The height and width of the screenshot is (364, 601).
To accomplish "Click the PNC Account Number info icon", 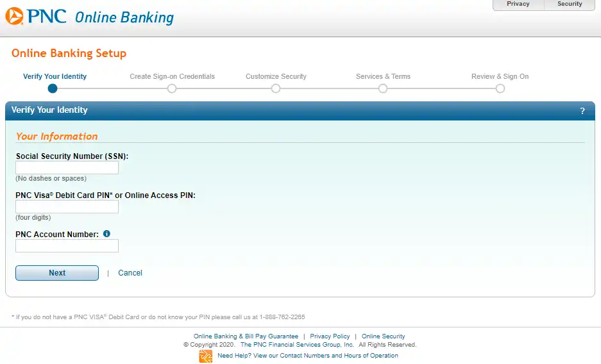I will point(106,233).
